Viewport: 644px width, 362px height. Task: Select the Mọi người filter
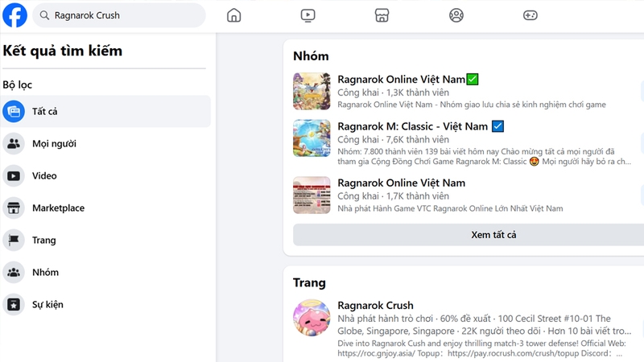tap(106, 144)
